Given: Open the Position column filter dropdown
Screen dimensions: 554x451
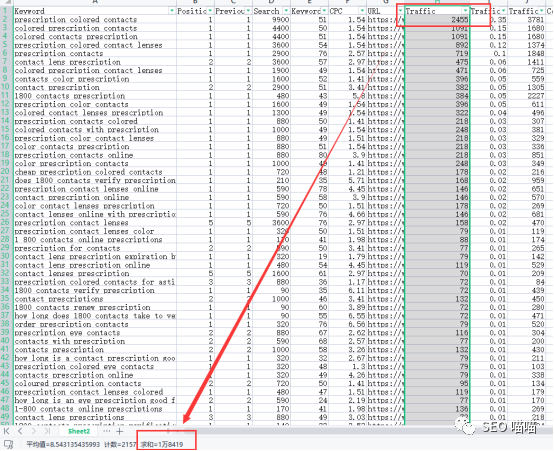Looking at the screenshot, I should coord(210,11).
